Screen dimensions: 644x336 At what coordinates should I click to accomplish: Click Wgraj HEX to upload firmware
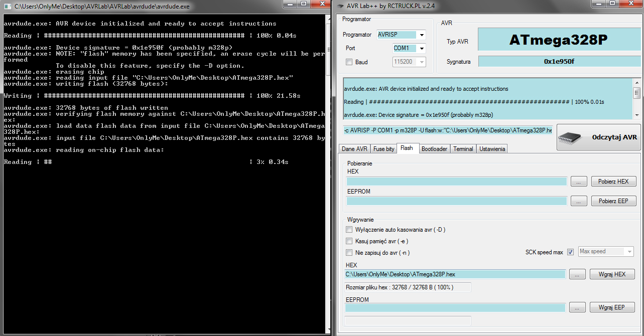click(x=613, y=274)
